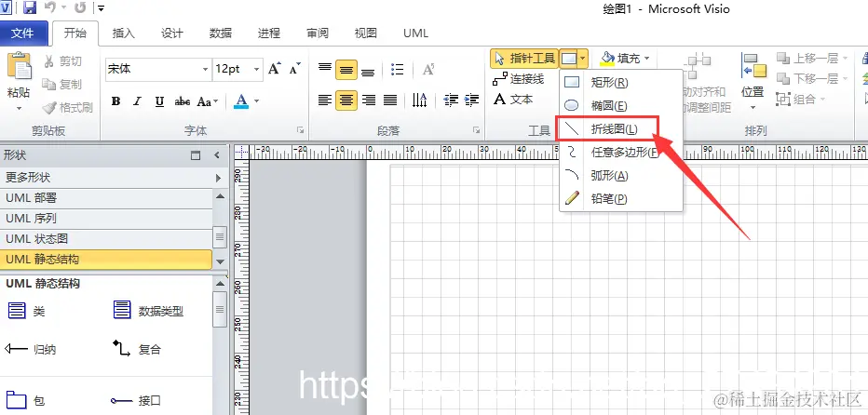Switch to the UML tab
This screenshot has width=868, height=415.
415,33
